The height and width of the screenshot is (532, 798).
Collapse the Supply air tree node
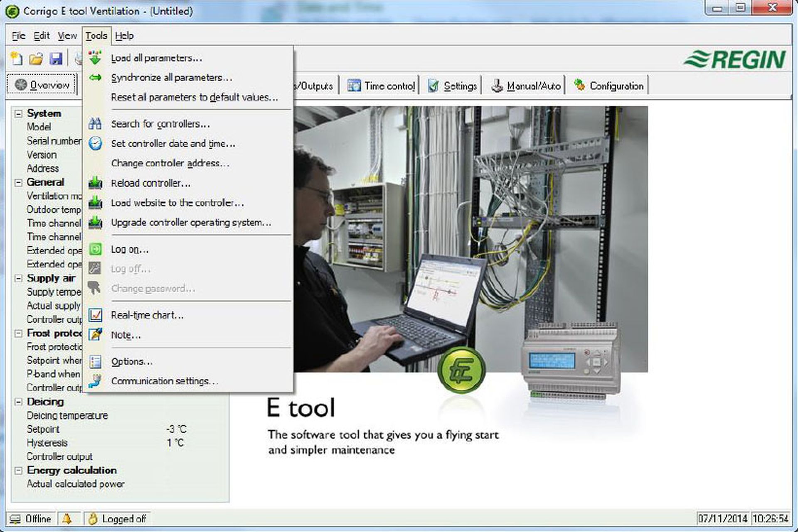17,278
